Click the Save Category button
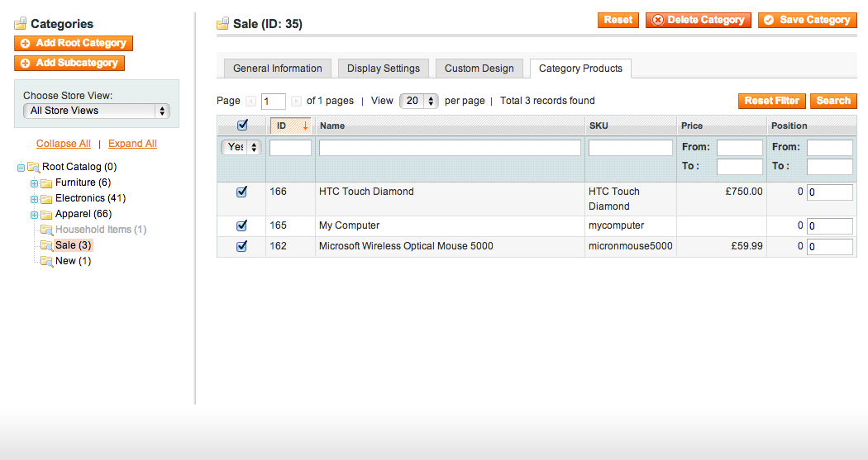The image size is (868, 460). click(x=807, y=20)
